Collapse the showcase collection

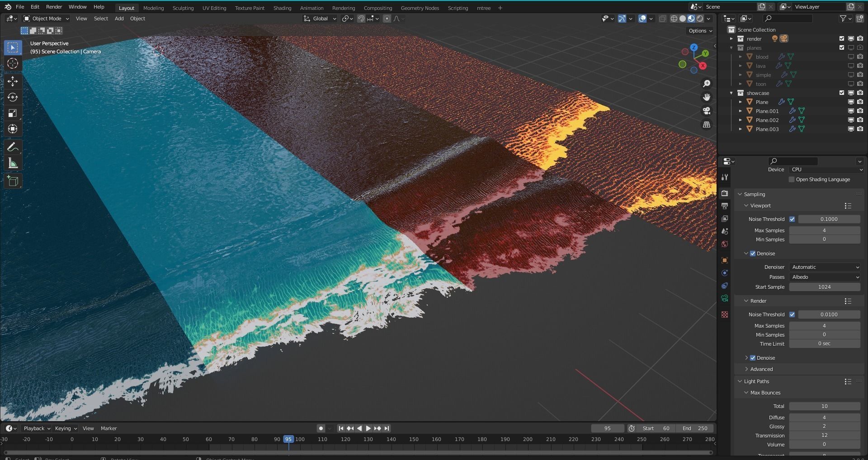731,93
